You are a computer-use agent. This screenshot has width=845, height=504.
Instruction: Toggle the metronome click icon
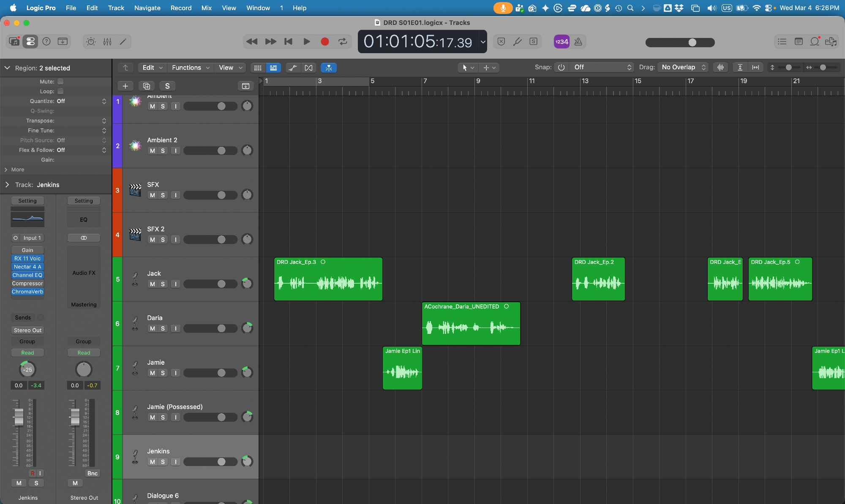(x=578, y=41)
